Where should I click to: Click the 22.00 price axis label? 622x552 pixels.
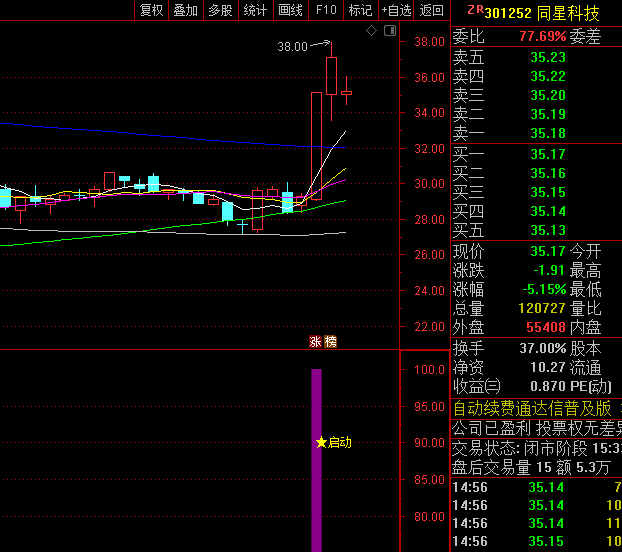click(430, 327)
